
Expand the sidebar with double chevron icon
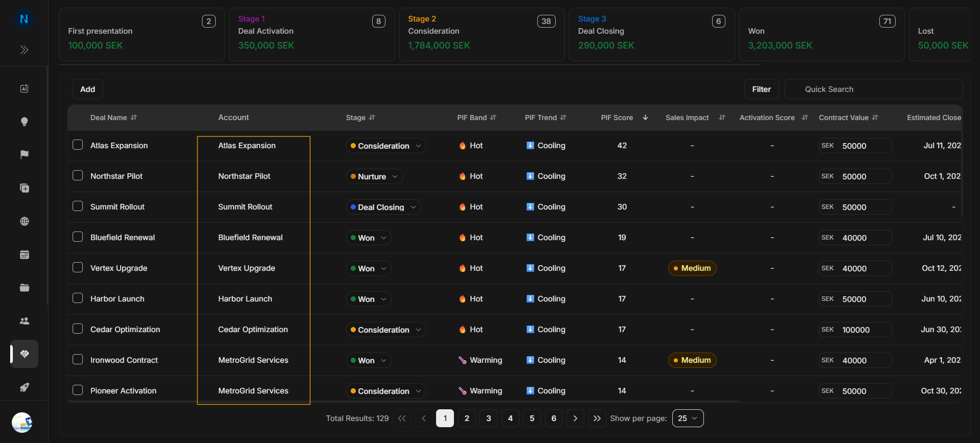[24, 50]
